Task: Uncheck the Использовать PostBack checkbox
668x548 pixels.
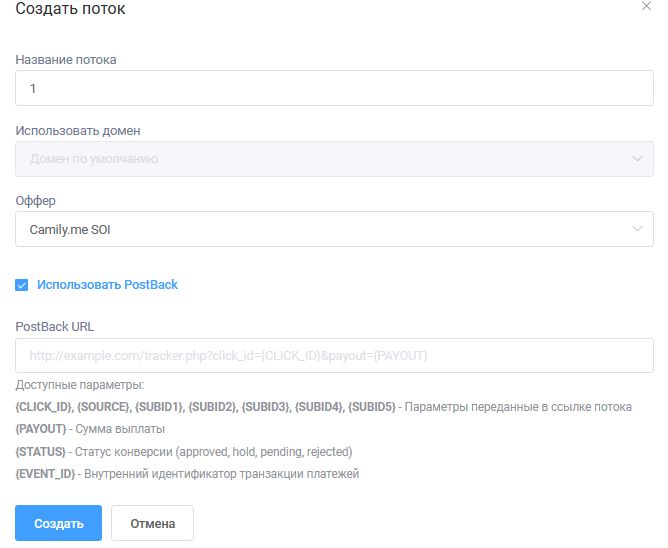Action: [x=22, y=285]
